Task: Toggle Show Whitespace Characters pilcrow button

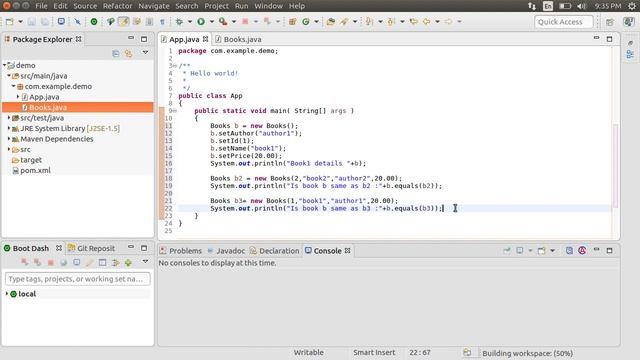Action: coord(162,22)
